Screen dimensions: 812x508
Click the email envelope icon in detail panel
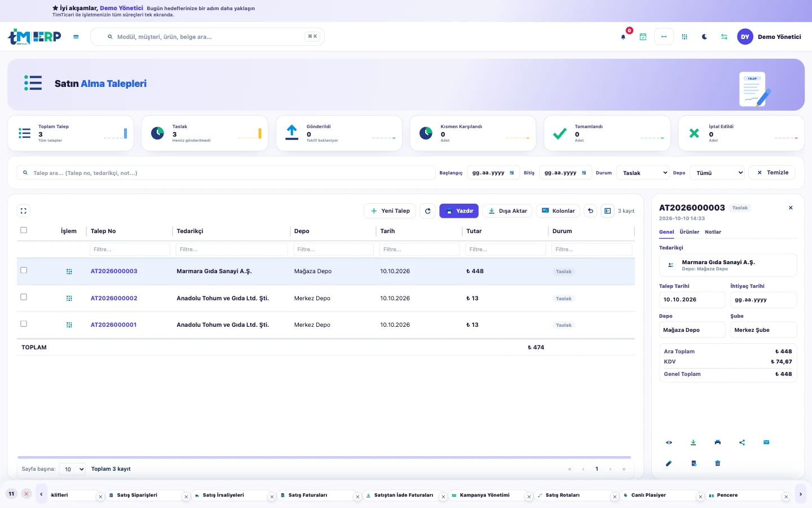coord(766,443)
